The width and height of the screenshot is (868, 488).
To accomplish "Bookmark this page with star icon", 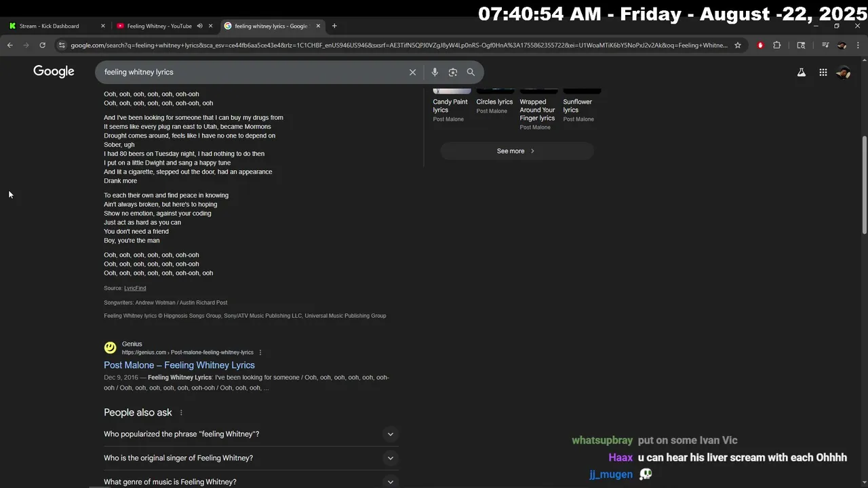I will [738, 45].
